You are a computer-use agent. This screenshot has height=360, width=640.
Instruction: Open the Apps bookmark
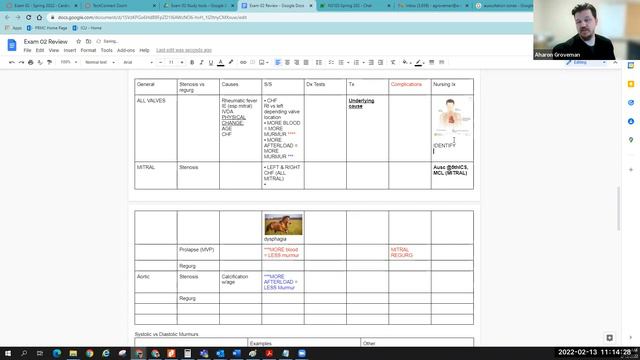point(13,28)
